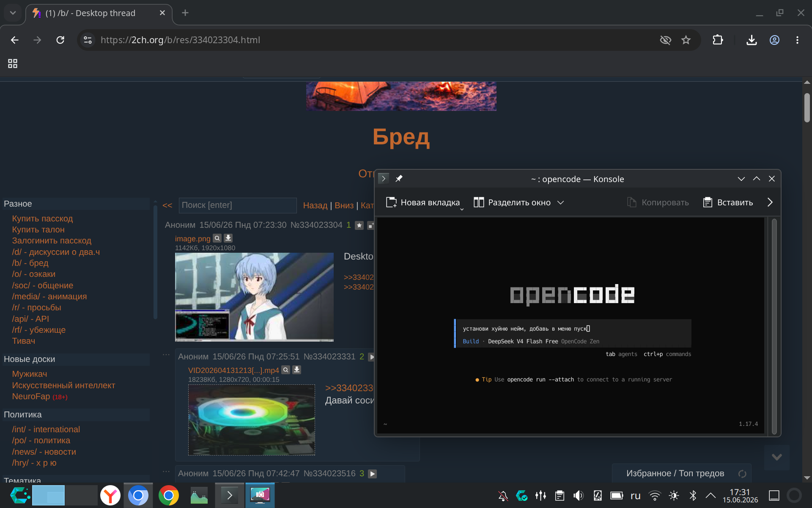Image resolution: width=812 pixels, height=508 pixels.
Task: Search image.png with magnifier icon
Action: click(x=217, y=238)
